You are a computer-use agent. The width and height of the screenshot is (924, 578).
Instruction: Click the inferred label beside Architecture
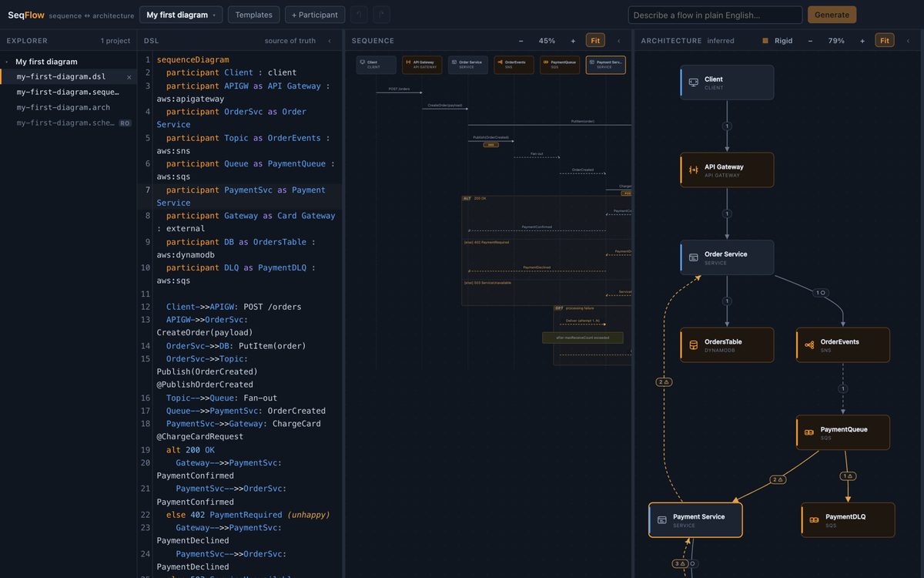[721, 41]
